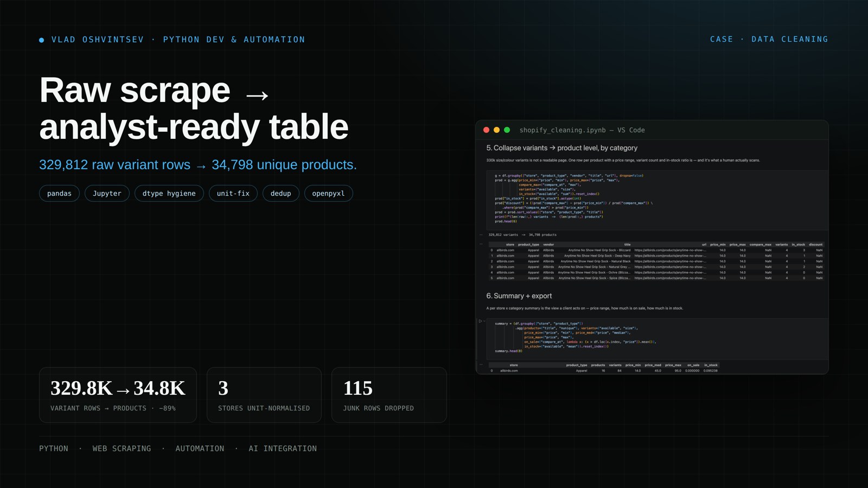
Task: Click heading '5. Collapse variants → product level, by category'
Action: (x=562, y=148)
